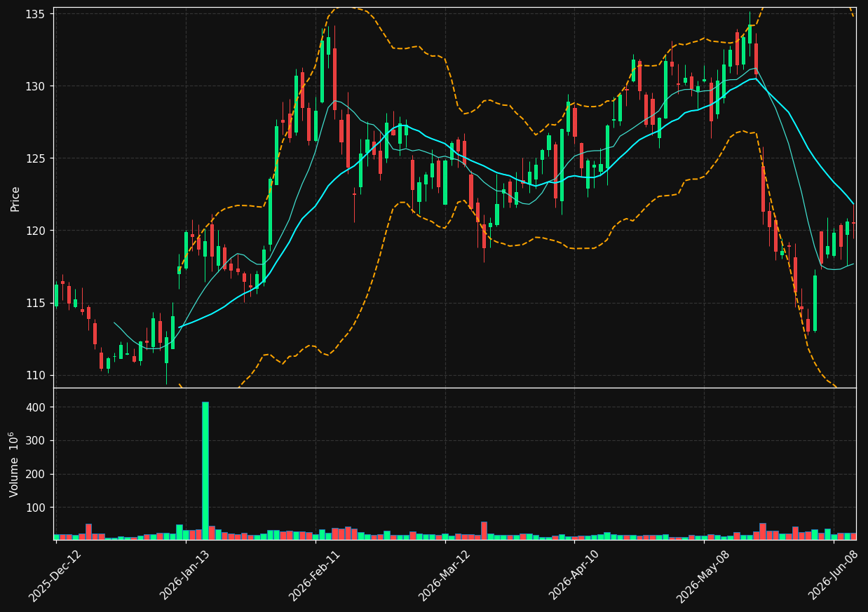Select the 120 price tick label
Viewport: 868px width, 612px height.
tap(34, 231)
